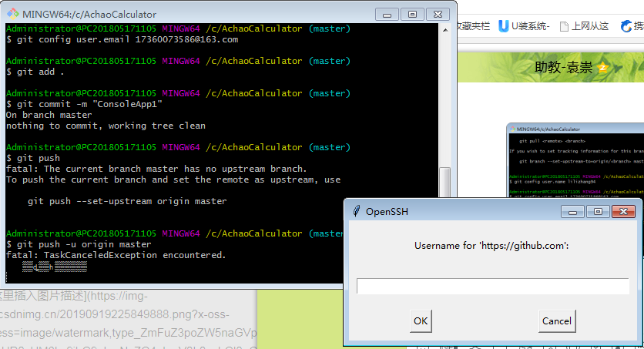Click the terminal vertical scrollbar thumb
This screenshot has height=349, width=644.
(x=445, y=183)
